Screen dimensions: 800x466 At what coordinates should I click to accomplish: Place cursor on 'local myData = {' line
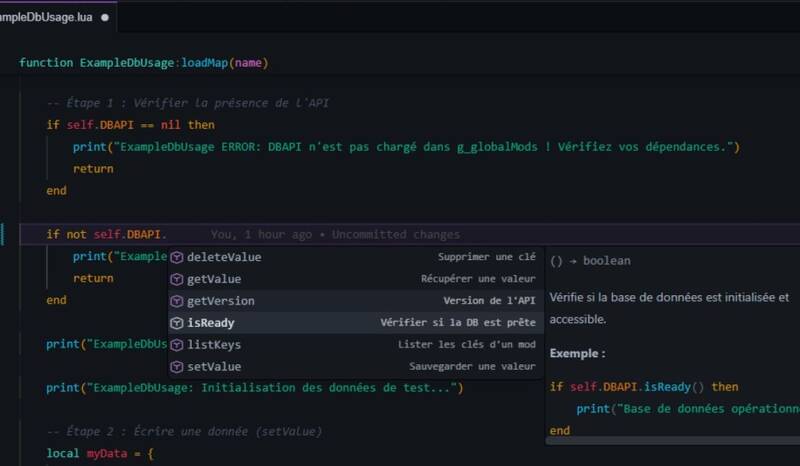point(100,454)
